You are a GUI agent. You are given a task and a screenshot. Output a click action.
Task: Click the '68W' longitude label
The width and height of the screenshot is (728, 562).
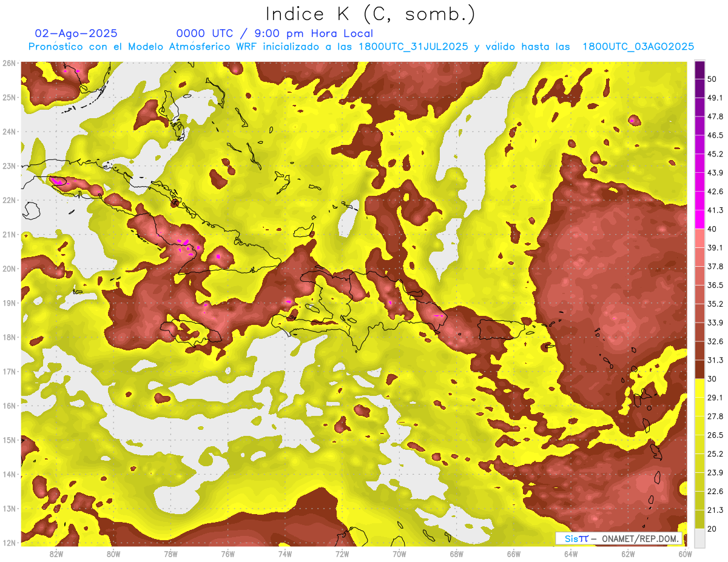coord(457,554)
